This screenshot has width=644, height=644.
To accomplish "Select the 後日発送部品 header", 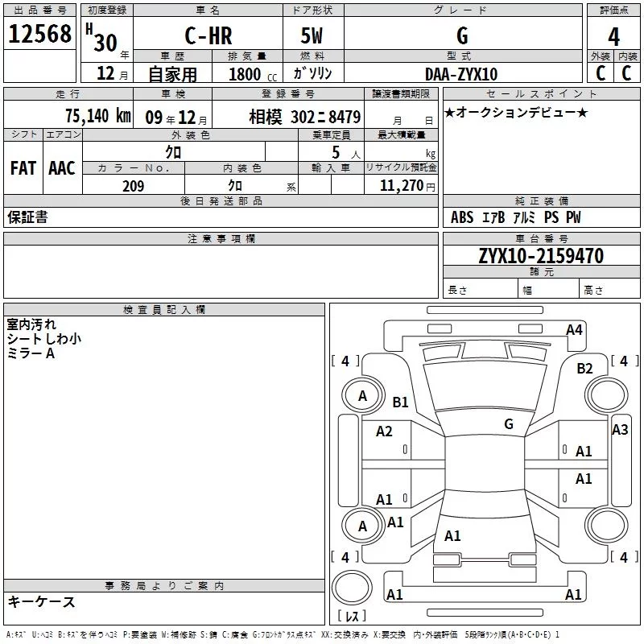I will pos(221,201).
